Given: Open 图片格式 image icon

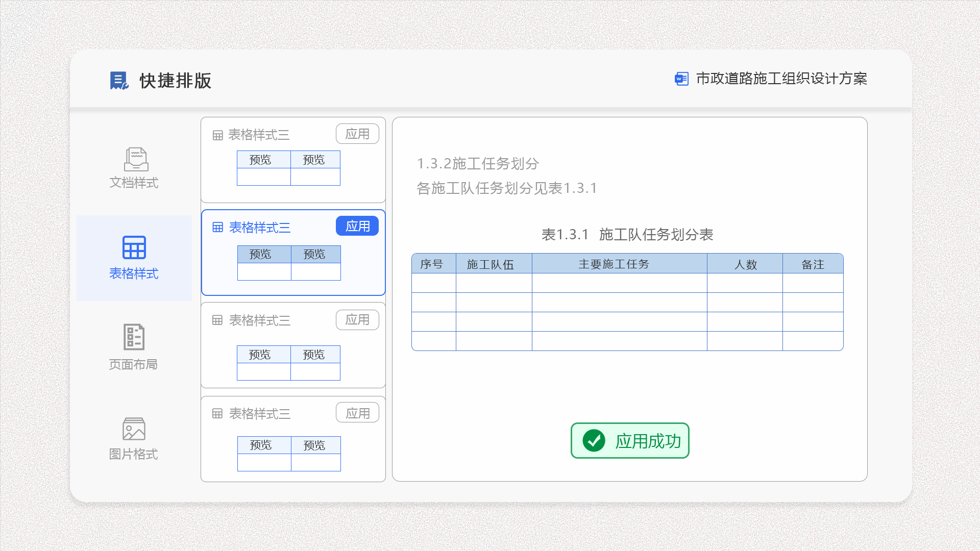Looking at the screenshot, I should click(x=134, y=429).
